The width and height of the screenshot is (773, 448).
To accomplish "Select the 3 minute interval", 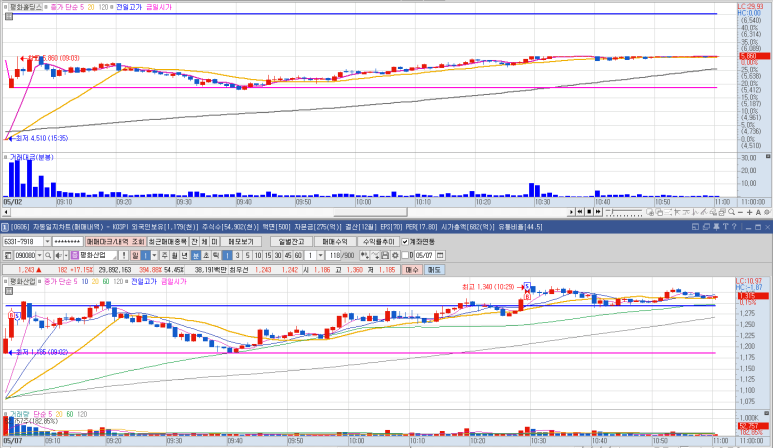I will (238, 255).
